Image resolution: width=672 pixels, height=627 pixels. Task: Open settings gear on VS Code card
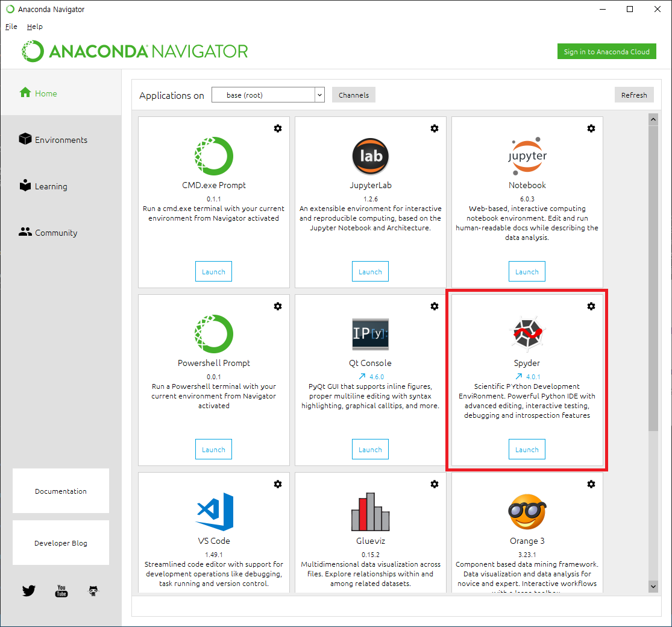pyautogui.click(x=278, y=484)
